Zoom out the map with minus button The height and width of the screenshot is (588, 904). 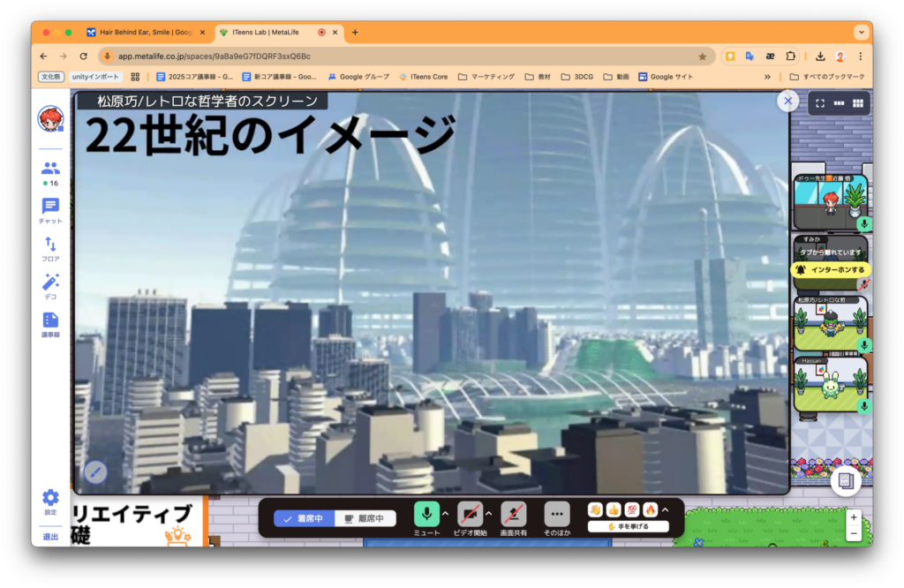click(854, 534)
